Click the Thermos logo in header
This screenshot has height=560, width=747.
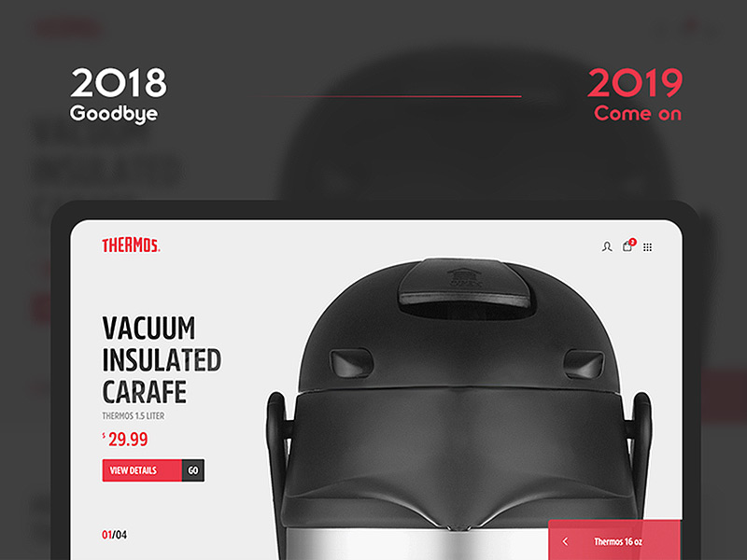coord(131,245)
